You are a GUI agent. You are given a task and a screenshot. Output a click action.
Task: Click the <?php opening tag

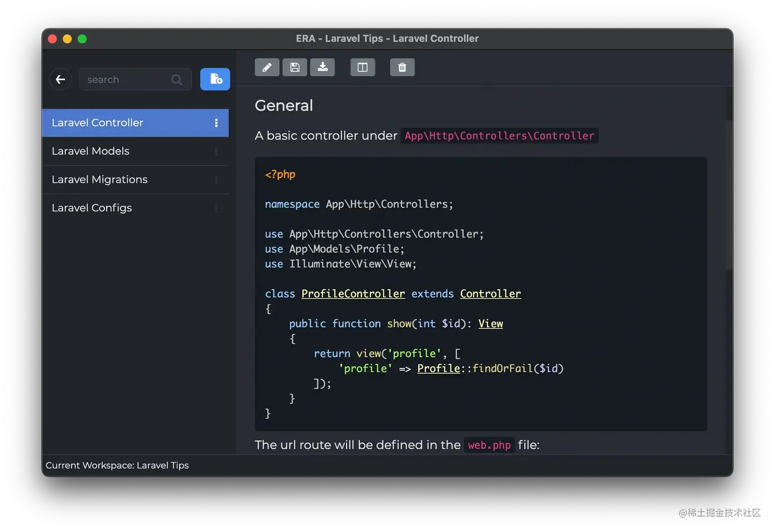(x=280, y=174)
